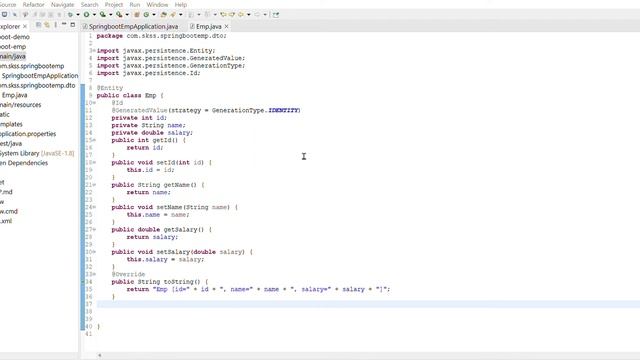This screenshot has height=360, width=640.
Task: Select Emp.java in the explorer tree
Action: 15,95
